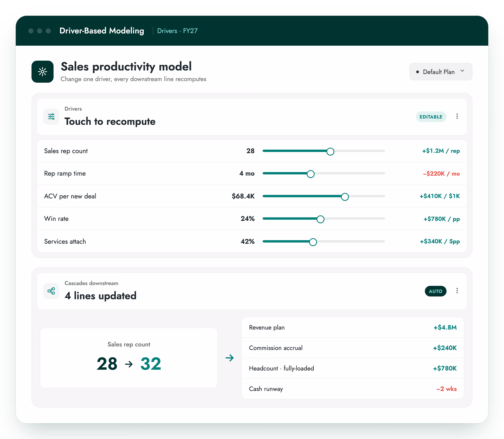This screenshot has width=504, height=439.
Task: Click the cascade tree icon beside '4 lines updated'
Action: (x=51, y=291)
